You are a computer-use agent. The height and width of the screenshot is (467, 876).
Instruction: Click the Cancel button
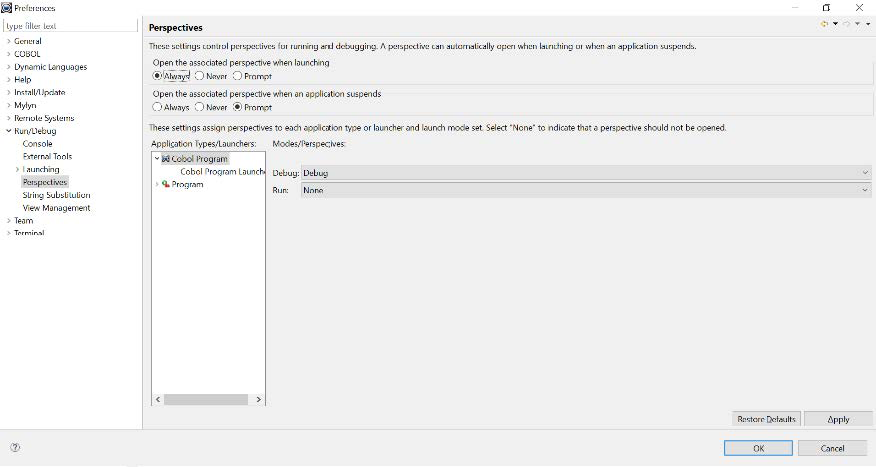[832, 448]
